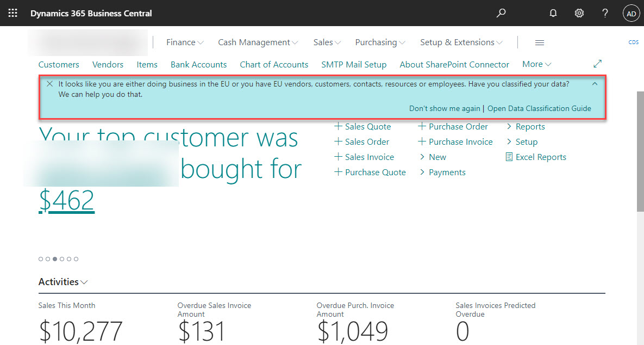The image size is (644, 345).
Task: Click the search magnifier icon
Action: [x=501, y=13]
